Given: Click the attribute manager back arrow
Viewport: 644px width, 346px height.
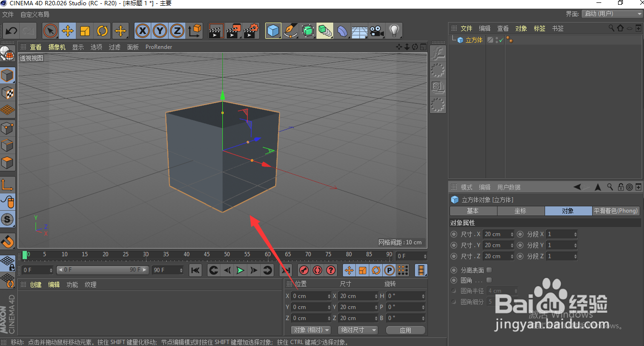Looking at the screenshot, I should coord(577,187).
